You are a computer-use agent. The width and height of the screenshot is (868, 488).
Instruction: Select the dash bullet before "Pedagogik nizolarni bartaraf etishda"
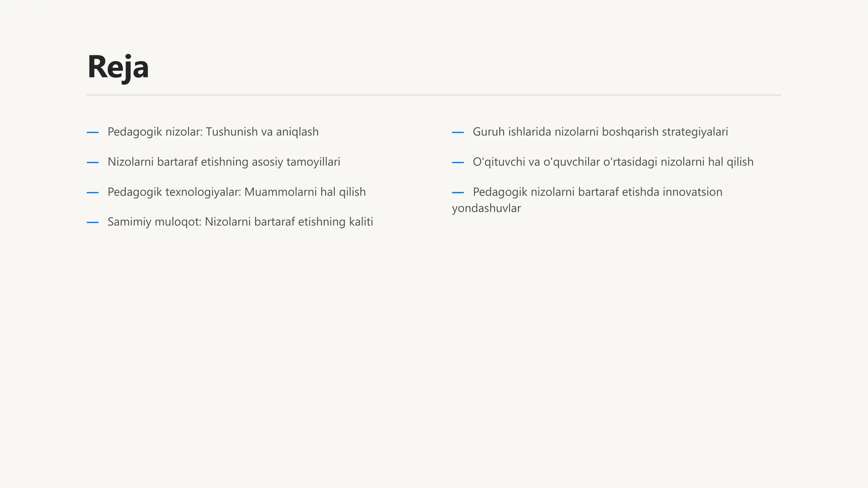pyautogui.click(x=458, y=193)
